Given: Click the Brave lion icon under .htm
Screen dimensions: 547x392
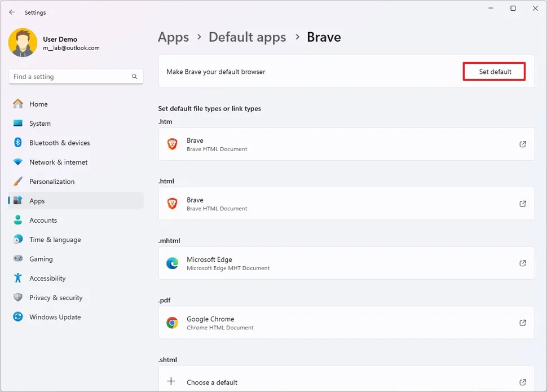Looking at the screenshot, I should click(x=172, y=144).
